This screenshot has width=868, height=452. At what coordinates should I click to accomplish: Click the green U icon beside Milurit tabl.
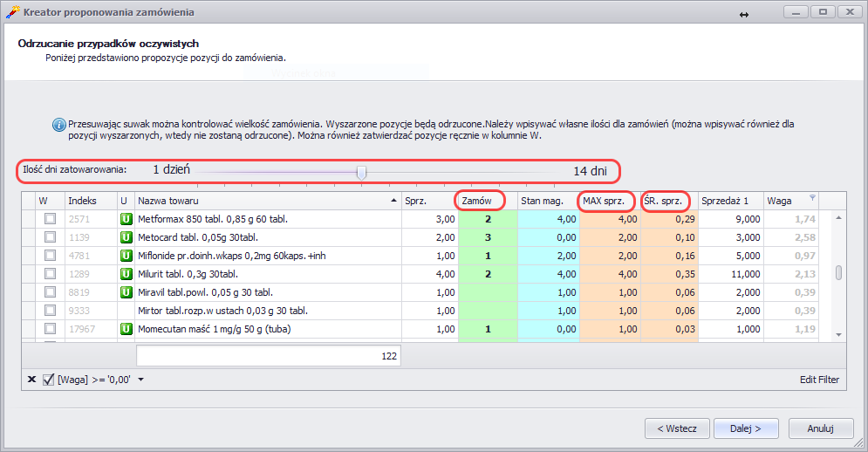[x=126, y=274]
